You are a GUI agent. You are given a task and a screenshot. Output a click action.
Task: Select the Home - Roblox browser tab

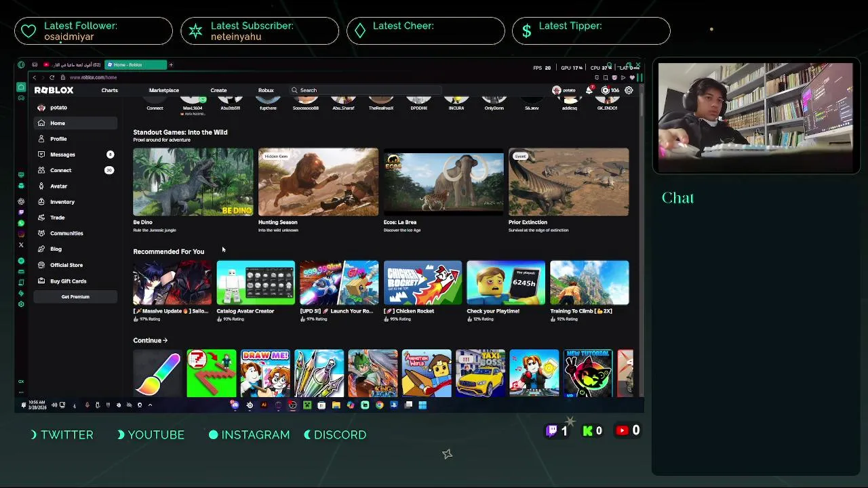[x=136, y=65]
